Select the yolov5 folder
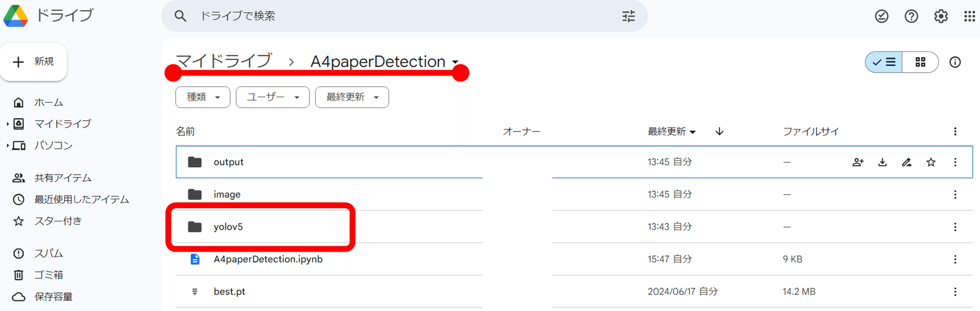 pos(228,227)
